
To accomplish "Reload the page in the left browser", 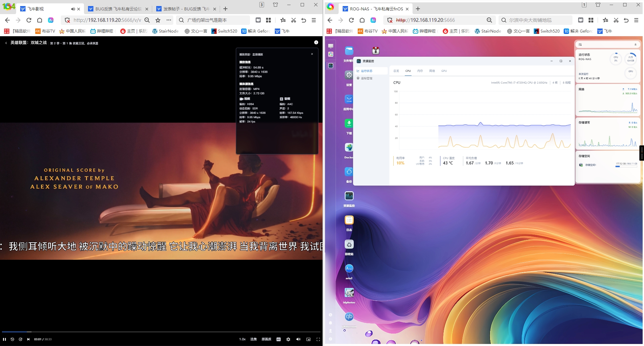I will point(29,20).
